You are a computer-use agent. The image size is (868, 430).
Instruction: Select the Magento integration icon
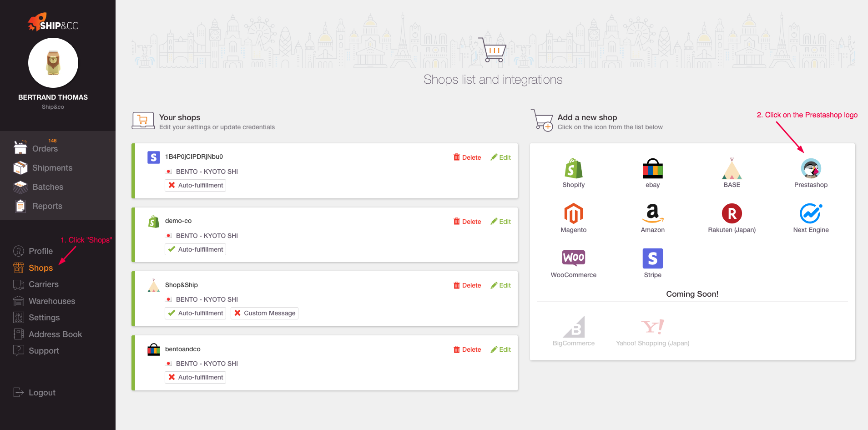(x=573, y=213)
